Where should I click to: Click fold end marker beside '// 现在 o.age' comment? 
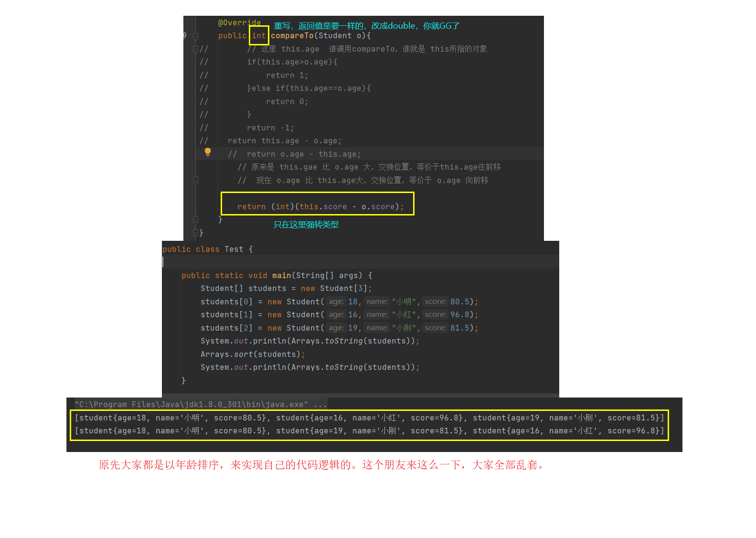[x=195, y=180]
